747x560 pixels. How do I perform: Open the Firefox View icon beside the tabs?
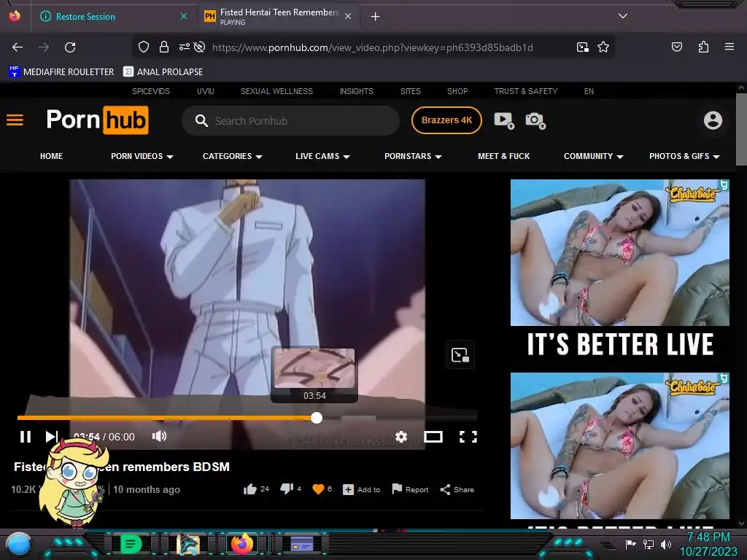pos(15,16)
